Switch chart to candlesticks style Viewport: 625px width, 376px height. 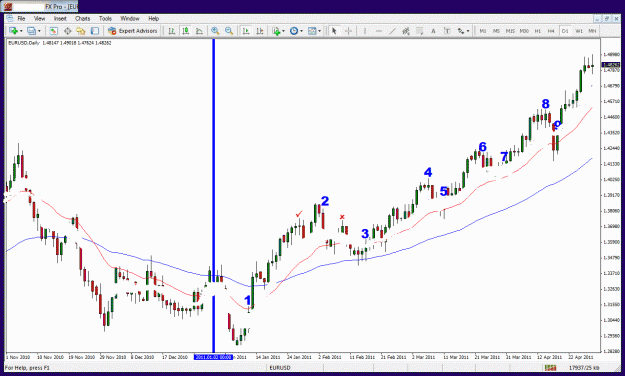(x=185, y=31)
